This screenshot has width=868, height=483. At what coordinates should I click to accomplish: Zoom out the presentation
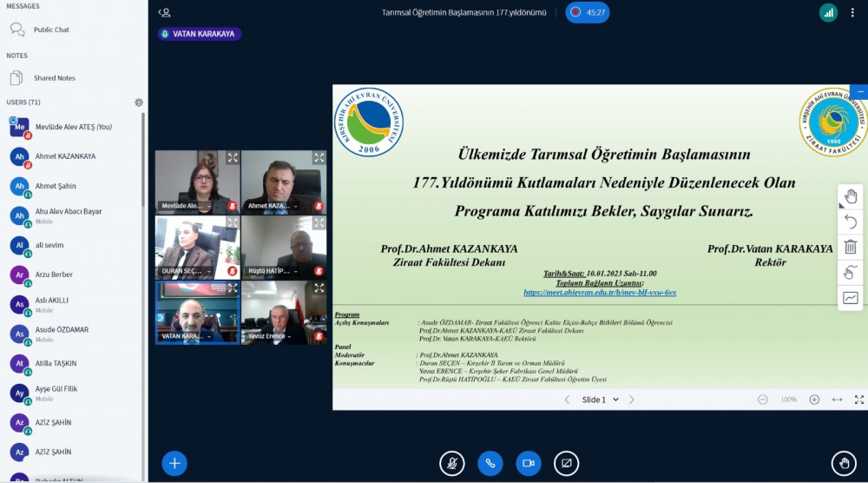(762, 400)
